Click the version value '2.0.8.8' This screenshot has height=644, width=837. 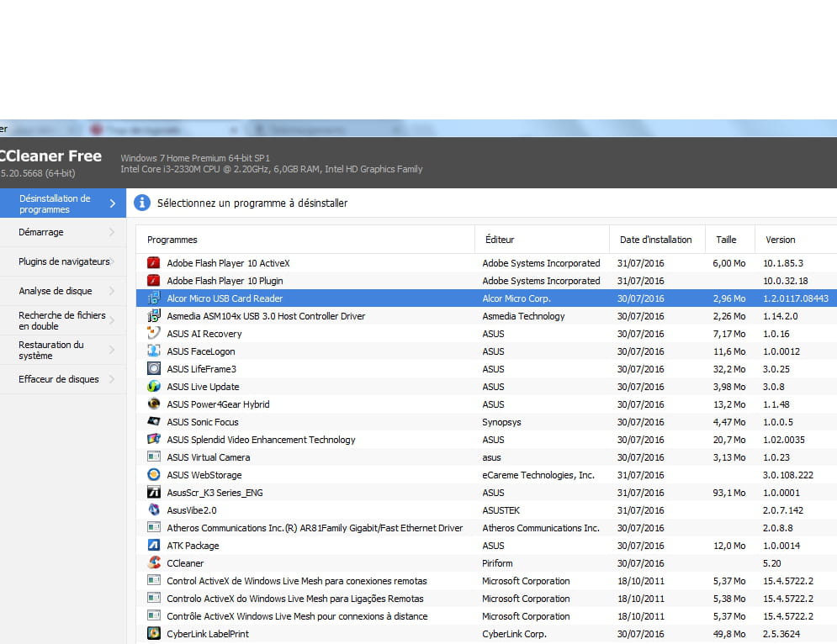tap(778, 528)
